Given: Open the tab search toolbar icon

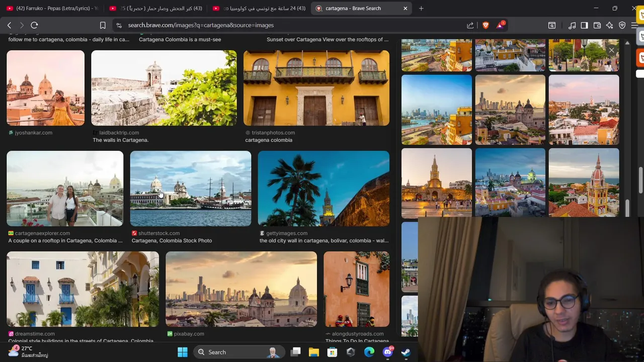Looking at the screenshot, I should click(x=552, y=25).
